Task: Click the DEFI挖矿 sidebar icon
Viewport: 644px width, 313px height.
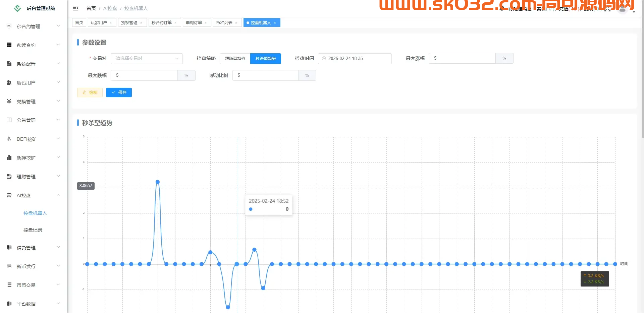Action: coord(9,138)
